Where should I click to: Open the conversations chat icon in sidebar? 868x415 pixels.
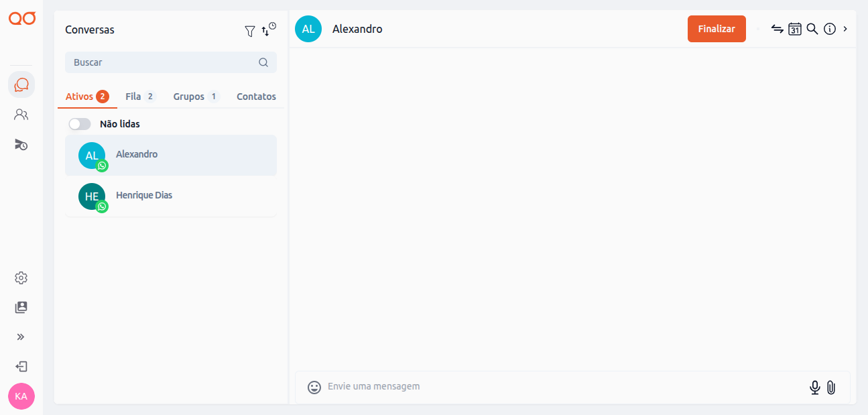tap(21, 85)
